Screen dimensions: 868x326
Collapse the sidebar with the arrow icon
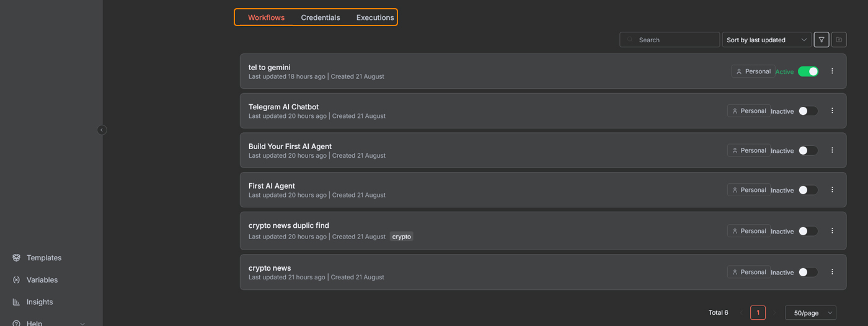click(102, 130)
